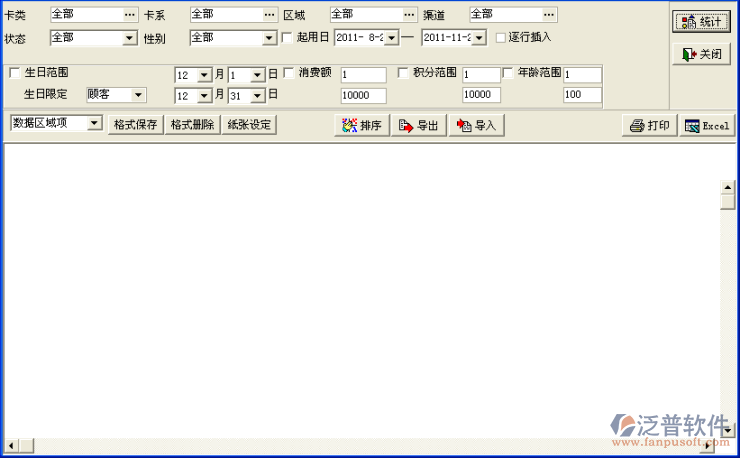Enable the 年龄范围 checkbox
740x458 pixels.
tap(508, 73)
